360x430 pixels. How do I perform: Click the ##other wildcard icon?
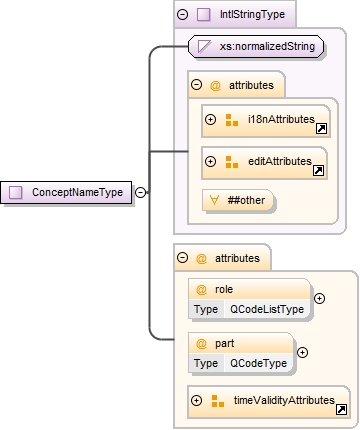[x=214, y=200]
